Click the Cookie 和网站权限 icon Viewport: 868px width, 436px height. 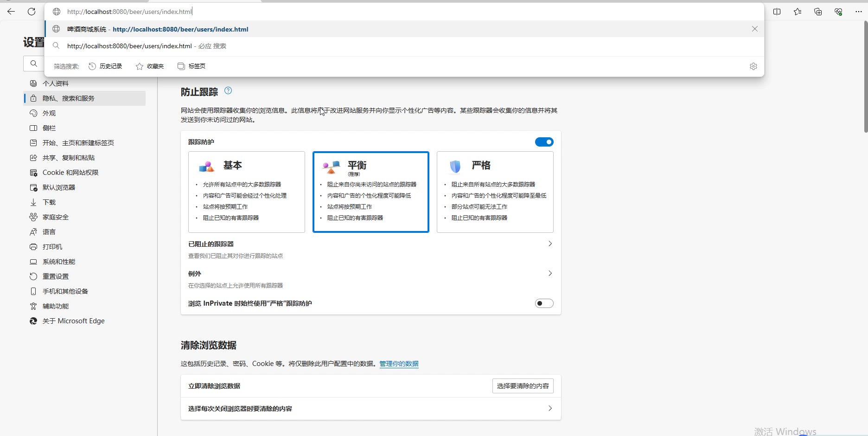point(33,173)
